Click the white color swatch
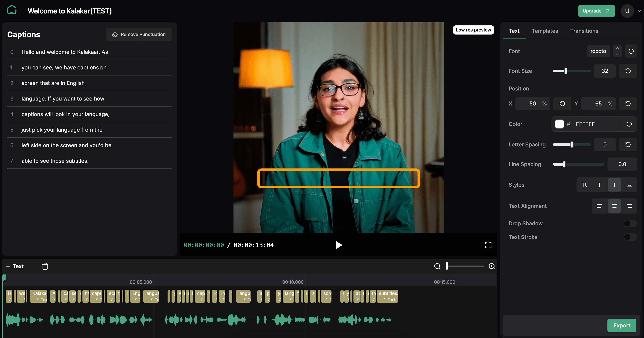The height and width of the screenshot is (338, 644). pos(559,124)
